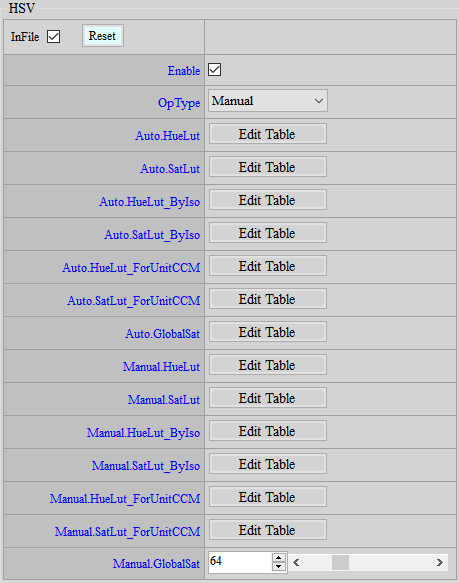Image resolution: width=459 pixels, height=583 pixels.
Task: Uncheck the InFile checkbox
Action: [54, 37]
